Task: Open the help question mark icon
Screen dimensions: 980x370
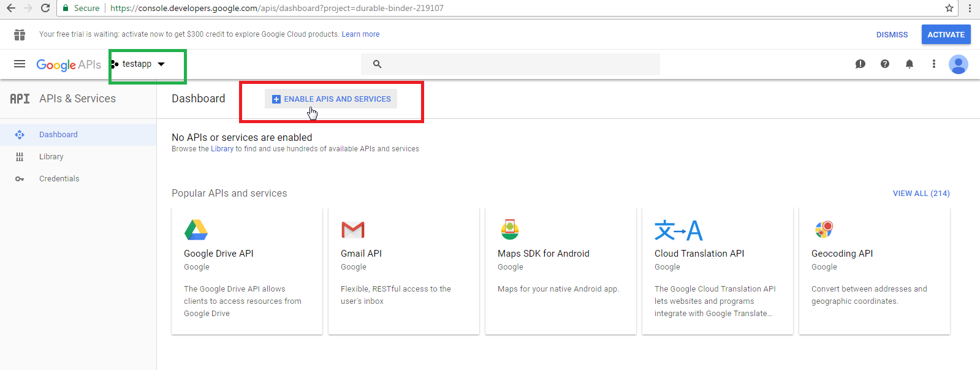Action: (x=885, y=64)
